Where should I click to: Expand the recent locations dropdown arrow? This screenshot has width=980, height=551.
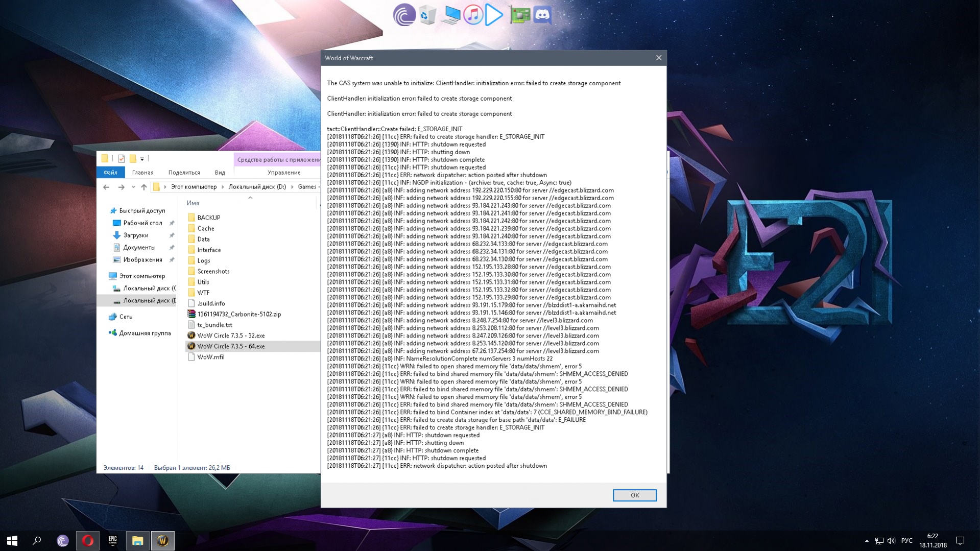pos(133,187)
